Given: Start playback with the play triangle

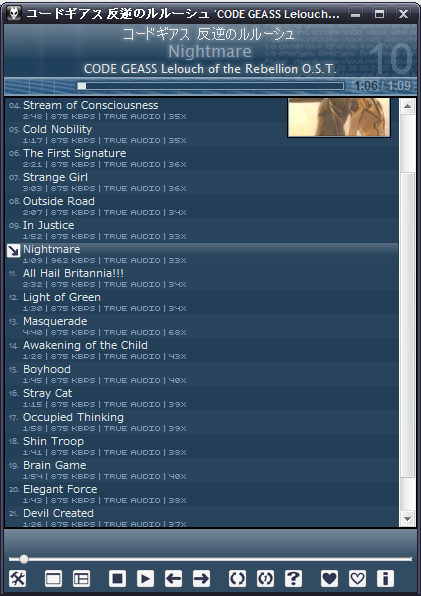Looking at the screenshot, I should point(146,579).
